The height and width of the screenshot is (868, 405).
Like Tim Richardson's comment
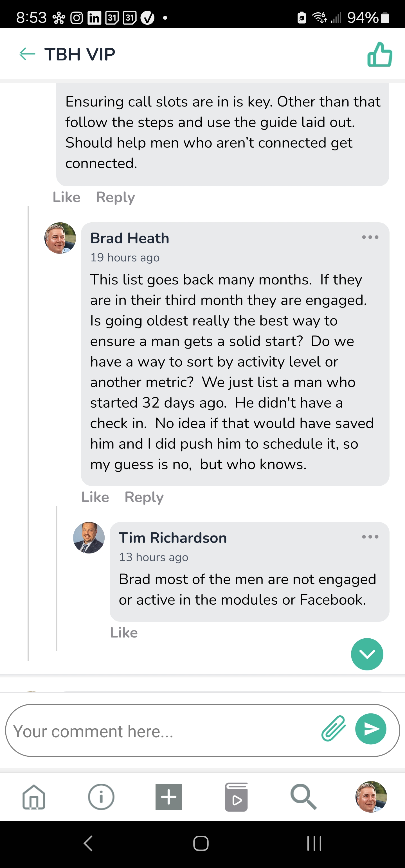[x=124, y=632]
